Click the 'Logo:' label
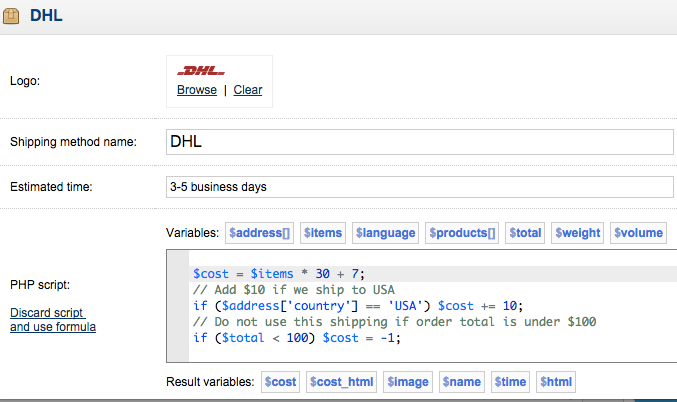This screenshot has width=677, height=402. click(25, 81)
